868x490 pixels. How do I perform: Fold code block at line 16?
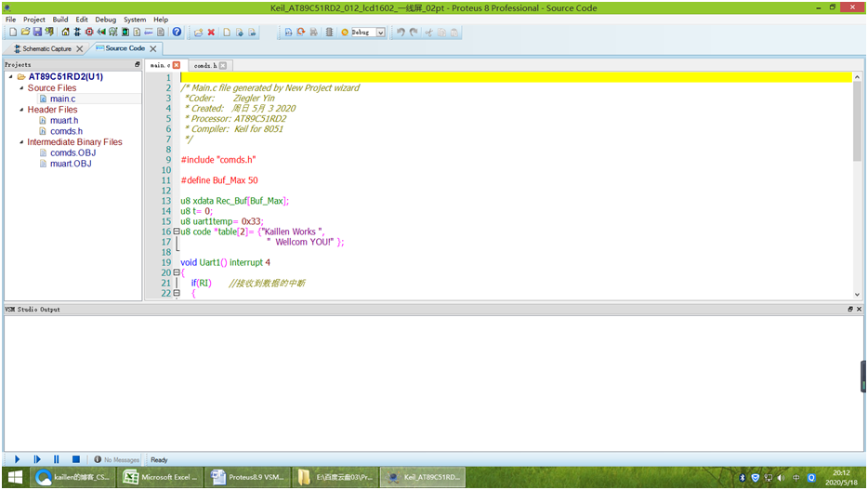[x=177, y=232]
